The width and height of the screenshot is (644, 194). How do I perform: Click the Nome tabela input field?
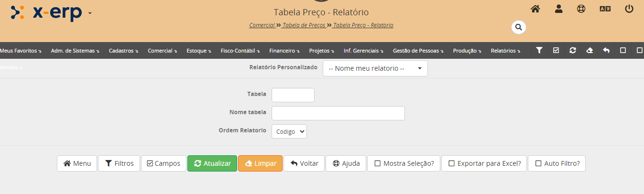338,113
